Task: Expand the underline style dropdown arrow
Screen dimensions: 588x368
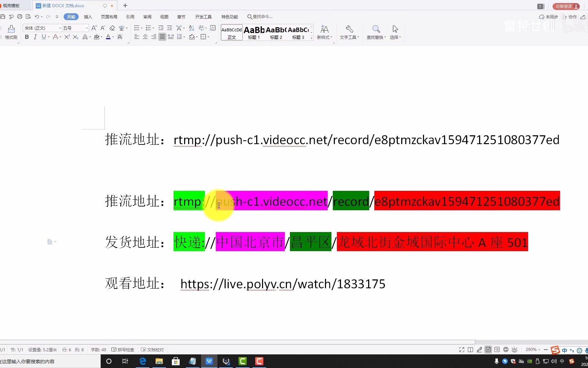Action: (x=49, y=37)
